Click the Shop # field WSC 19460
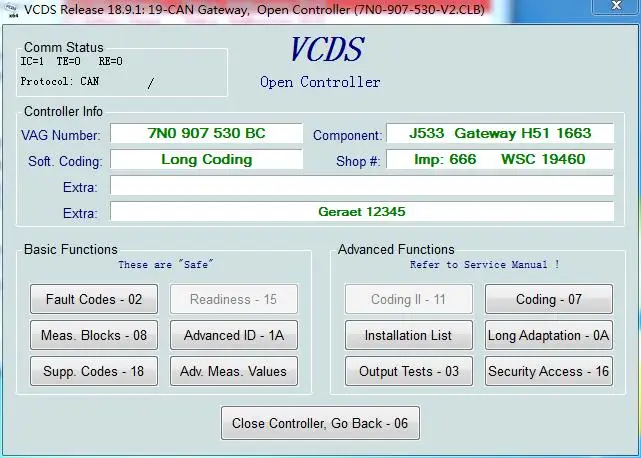This screenshot has width=641, height=458. [x=500, y=159]
